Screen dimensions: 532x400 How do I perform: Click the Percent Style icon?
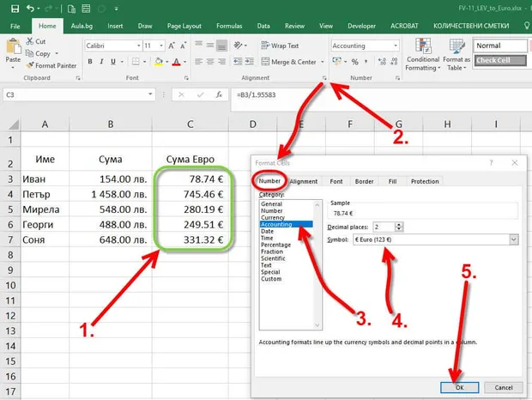tap(355, 62)
